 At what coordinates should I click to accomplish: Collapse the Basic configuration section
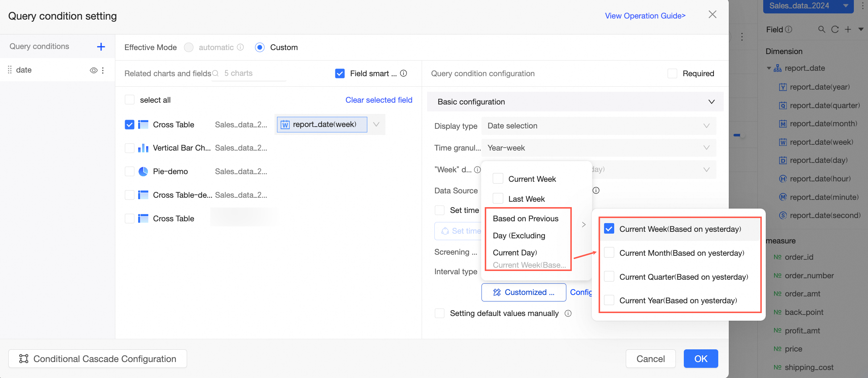tap(711, 102)
